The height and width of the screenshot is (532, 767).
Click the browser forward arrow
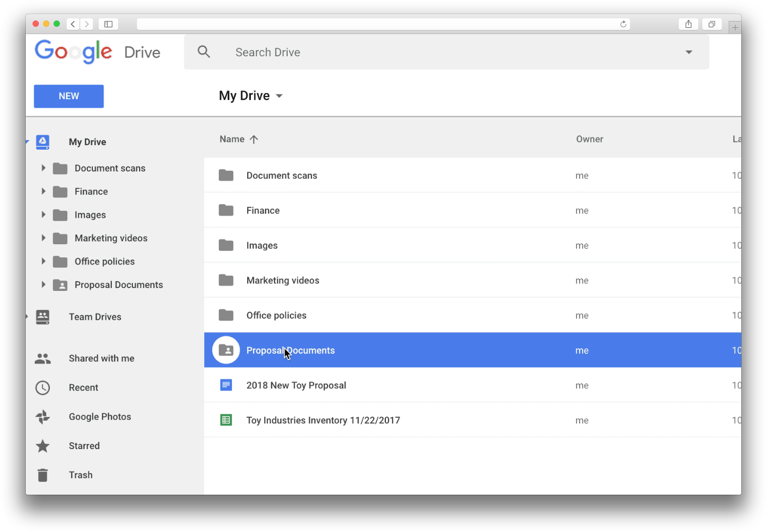coord(87,24)
